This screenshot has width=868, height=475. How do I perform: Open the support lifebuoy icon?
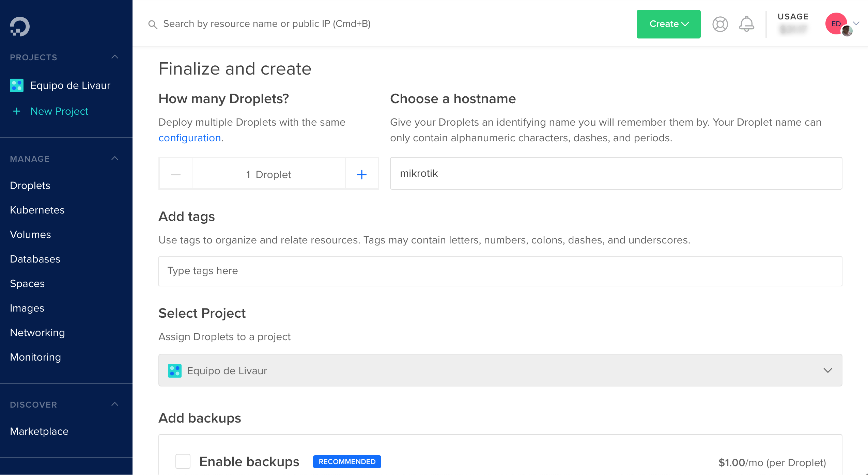coord(720,24)
